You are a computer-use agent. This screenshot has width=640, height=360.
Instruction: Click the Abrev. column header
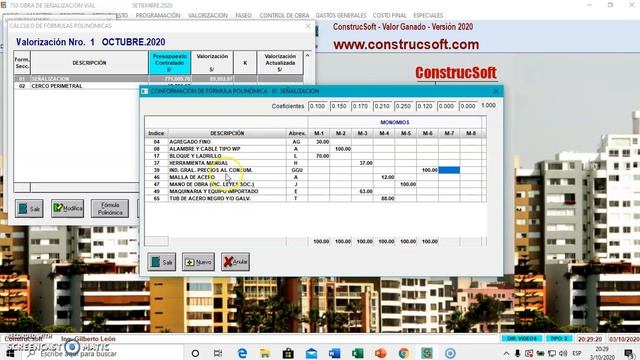(297, 133)
